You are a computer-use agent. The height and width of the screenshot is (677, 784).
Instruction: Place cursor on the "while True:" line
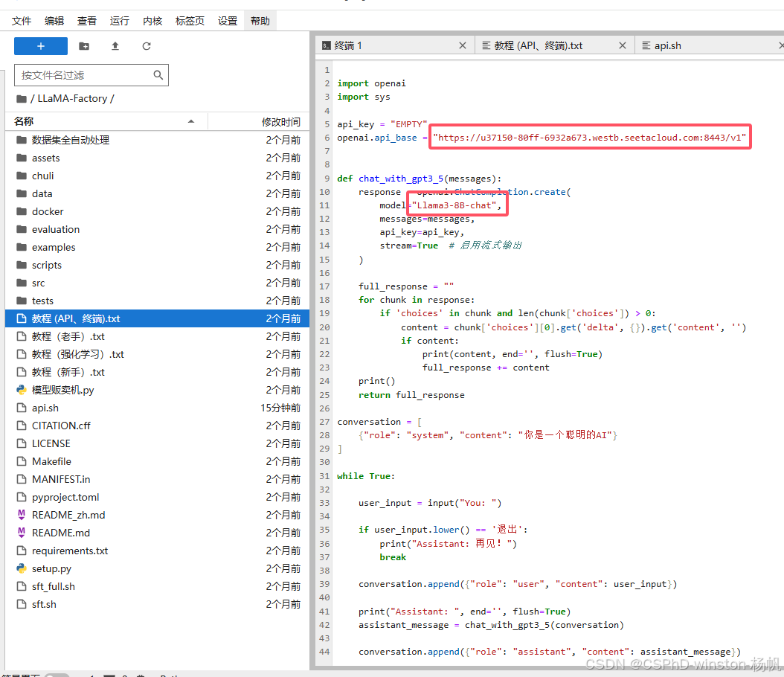365,476
